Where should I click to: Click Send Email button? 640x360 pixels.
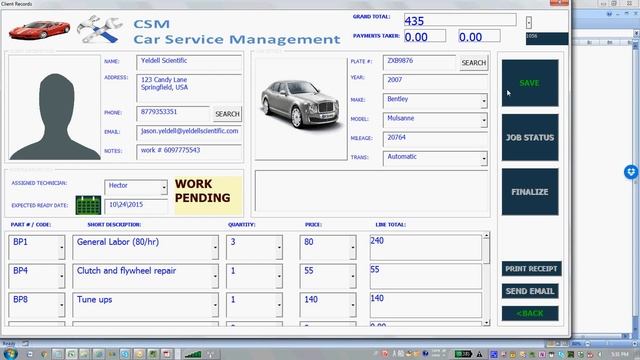(x=530, y=291)
